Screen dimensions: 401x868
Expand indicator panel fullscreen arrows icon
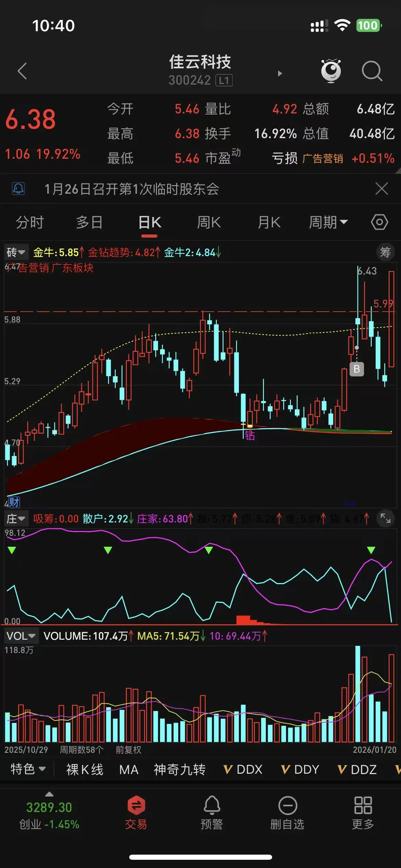(x=385, y=518)
